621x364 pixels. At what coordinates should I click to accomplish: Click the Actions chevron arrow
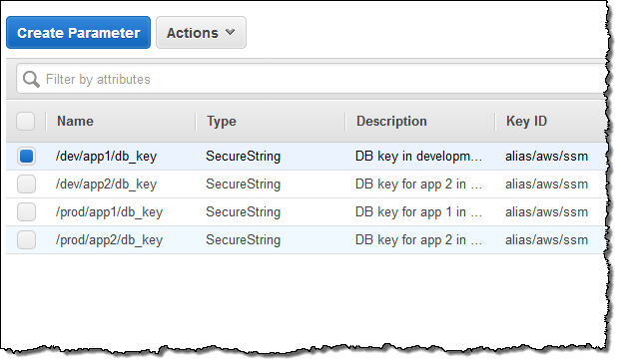click(230, 32)
